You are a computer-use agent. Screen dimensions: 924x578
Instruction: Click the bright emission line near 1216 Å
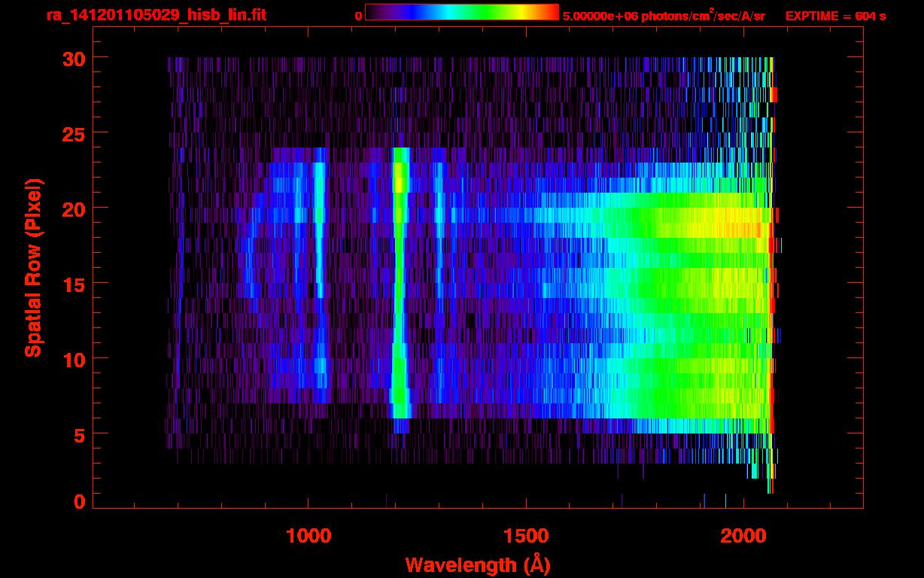(x=400, y=290)
